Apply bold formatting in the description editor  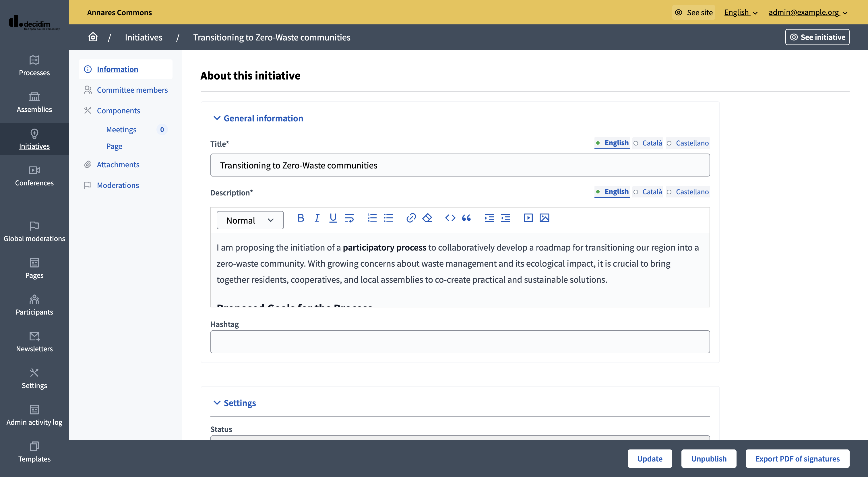[x=301, y=218]
